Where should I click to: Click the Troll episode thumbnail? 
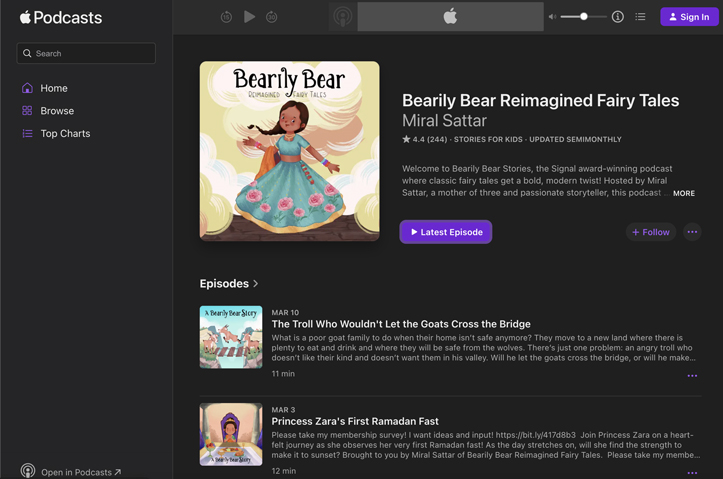click(x=231, y=337)
